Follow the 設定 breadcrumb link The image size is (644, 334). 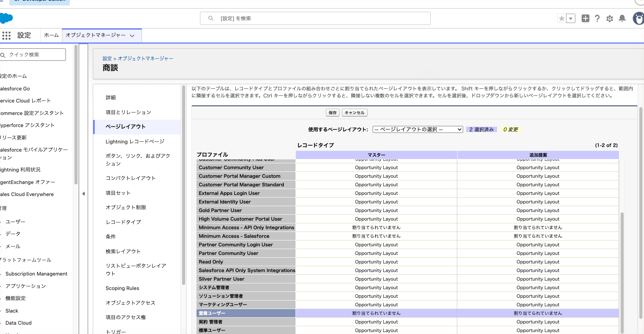click(107, 58)
